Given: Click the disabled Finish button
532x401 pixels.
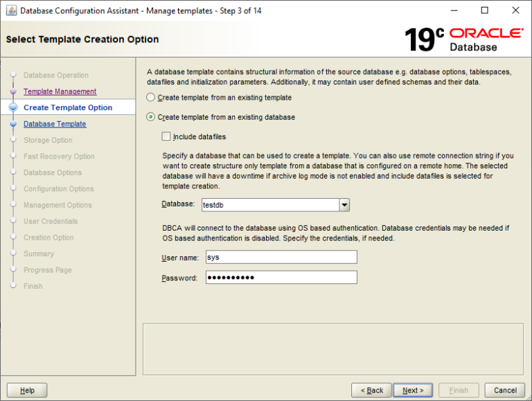Looking at the screenshot, I should (459, 390).
